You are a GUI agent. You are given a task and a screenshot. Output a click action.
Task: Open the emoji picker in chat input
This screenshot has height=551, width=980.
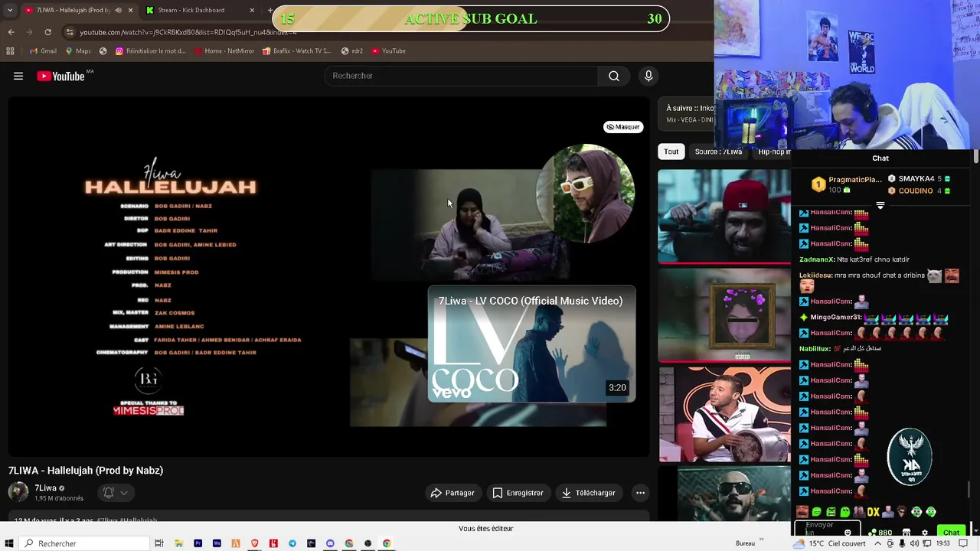[x=848, y=532]
